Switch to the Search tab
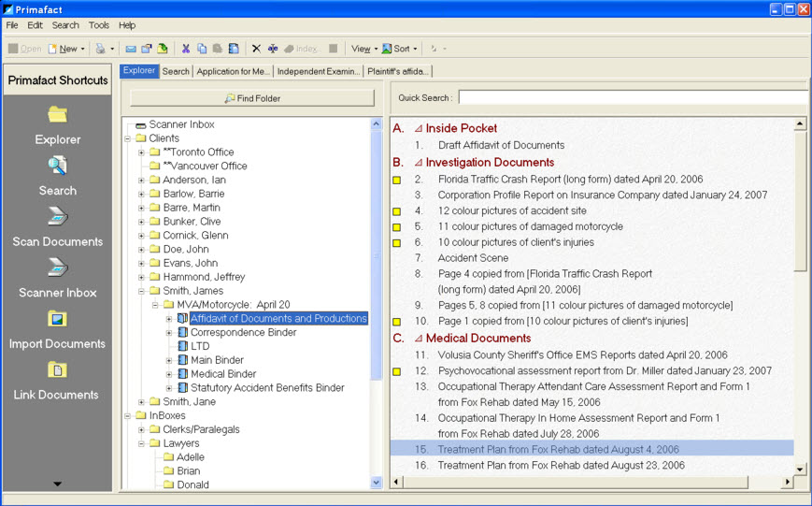 click(x=176, y=71)
